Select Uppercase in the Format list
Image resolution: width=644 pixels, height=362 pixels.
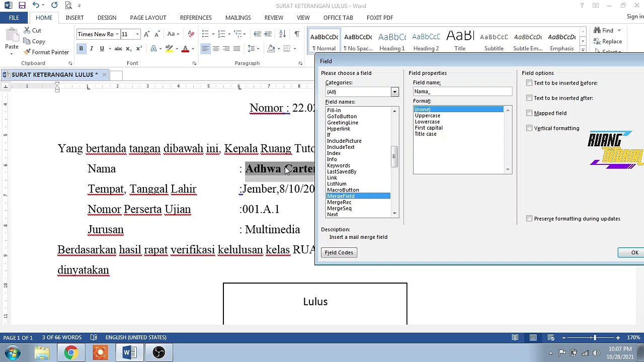click(458, 116)
